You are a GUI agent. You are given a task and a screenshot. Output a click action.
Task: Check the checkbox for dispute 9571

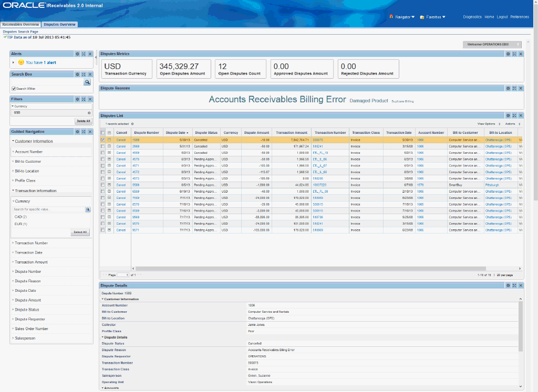pyautogui.click(x=102, y=230)
